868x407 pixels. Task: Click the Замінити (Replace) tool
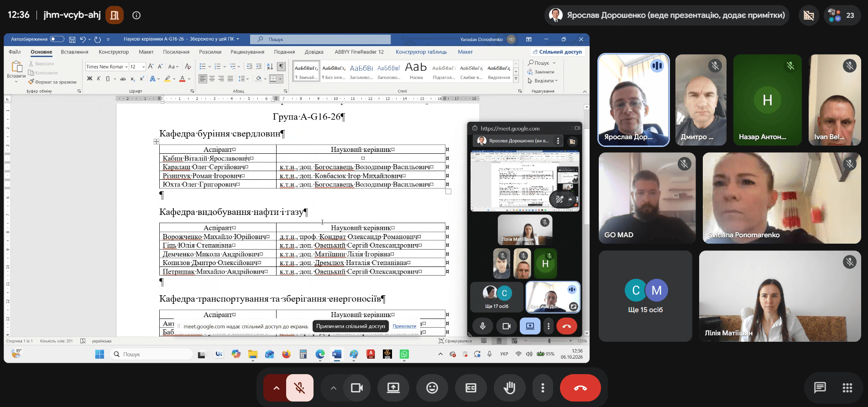(x=541, y=72)
